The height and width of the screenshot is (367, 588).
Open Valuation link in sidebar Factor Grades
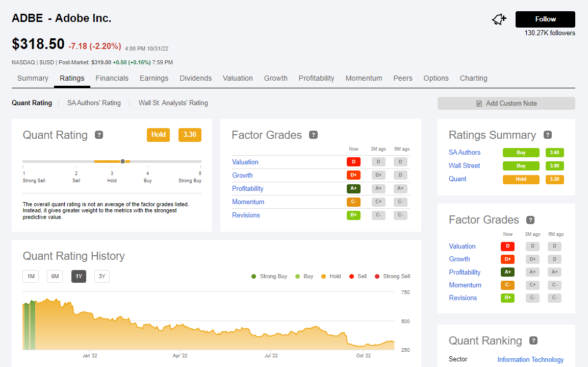point(463,246)
